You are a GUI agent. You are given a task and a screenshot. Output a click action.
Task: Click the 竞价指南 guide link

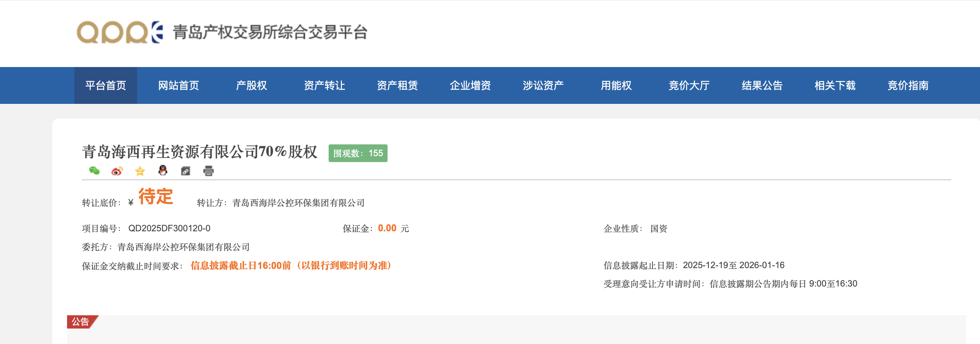[x=908, y=85]
